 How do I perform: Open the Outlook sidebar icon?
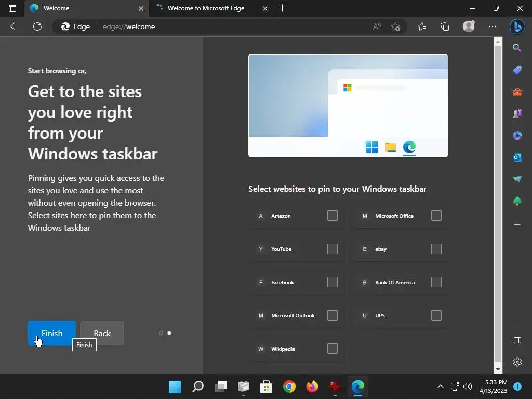(517, 157)
